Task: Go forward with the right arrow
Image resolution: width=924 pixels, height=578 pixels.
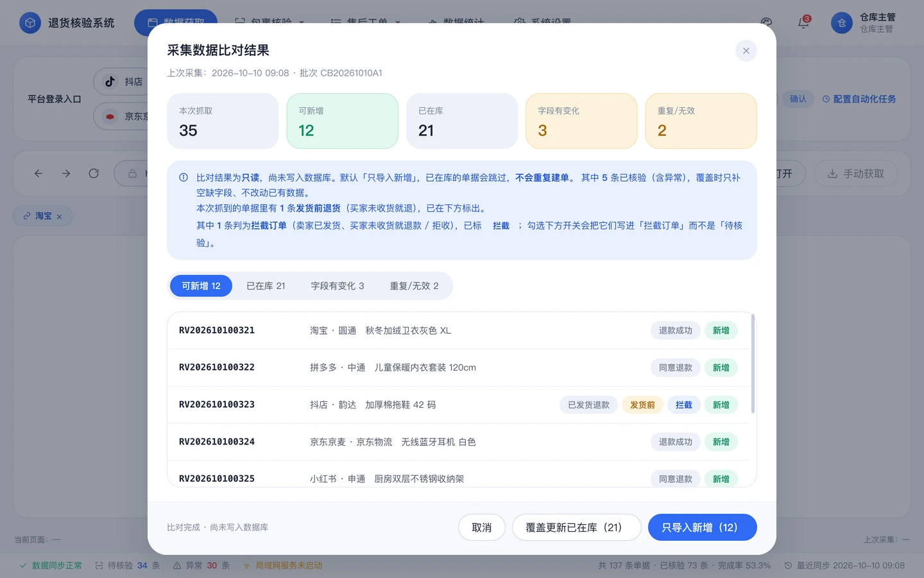Action: coord(66,173)
